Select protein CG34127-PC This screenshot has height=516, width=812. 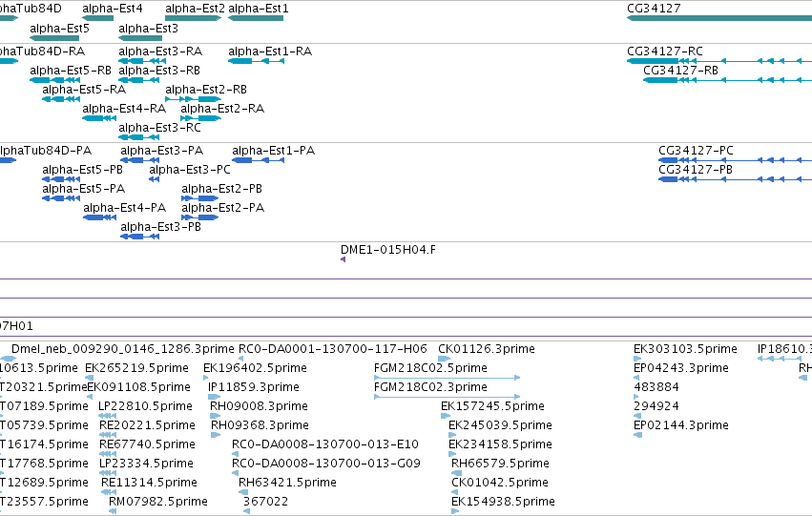736,160
